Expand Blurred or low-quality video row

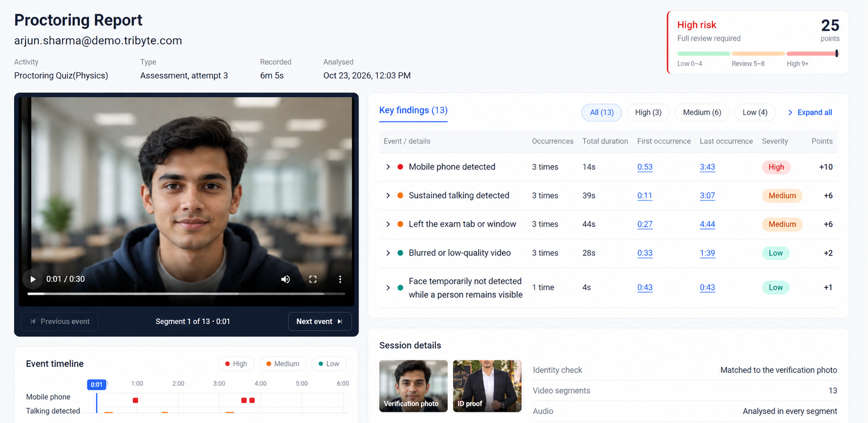[x=388, y=253]
